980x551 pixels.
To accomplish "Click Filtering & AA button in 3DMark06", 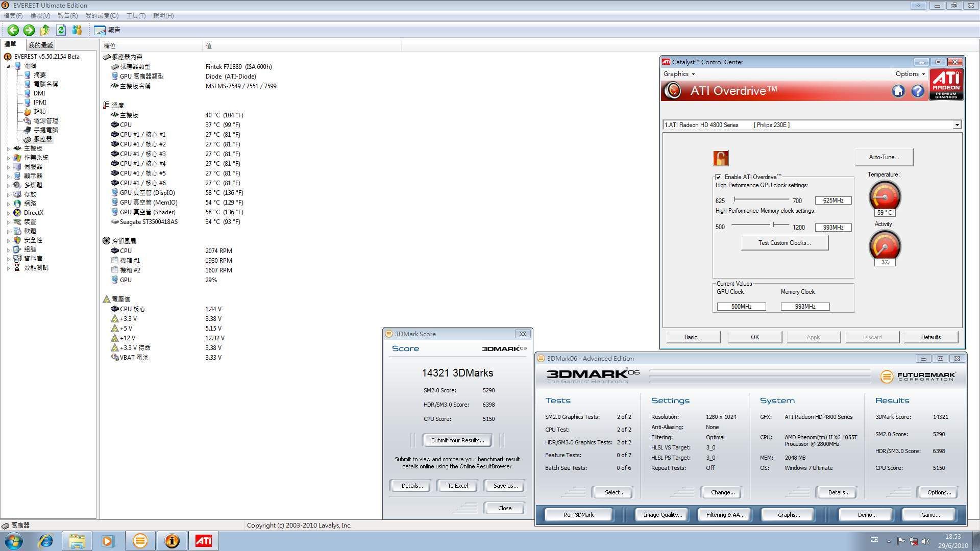I will 725,515.
